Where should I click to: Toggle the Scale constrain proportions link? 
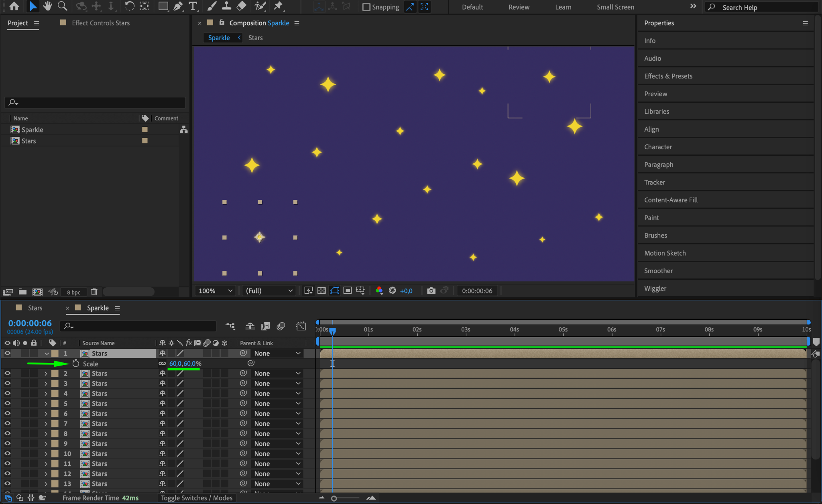[x=162, y=364]
